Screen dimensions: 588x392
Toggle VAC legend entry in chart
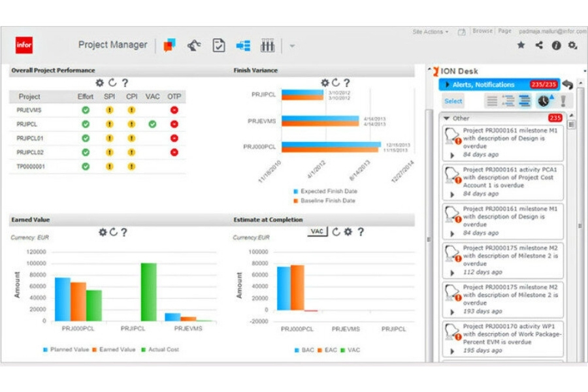click(x=350, y=350)
